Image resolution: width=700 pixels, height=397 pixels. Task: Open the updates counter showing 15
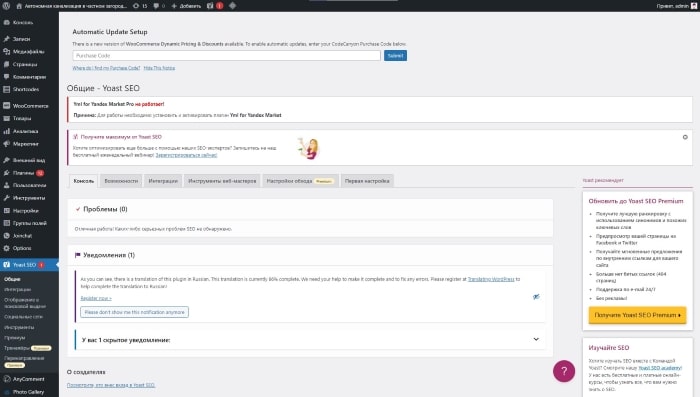click(140, 6)
